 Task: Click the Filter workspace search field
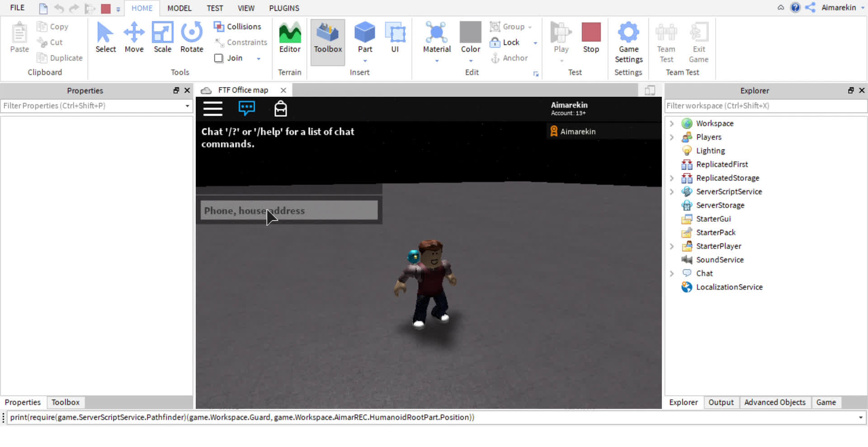pos(765,106)
